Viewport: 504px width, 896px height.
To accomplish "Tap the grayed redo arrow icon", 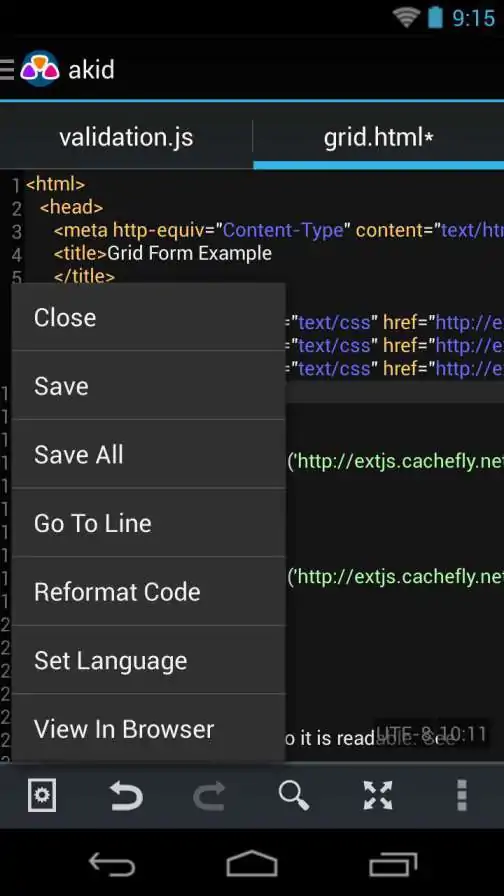I will click(x=210, y=795).
